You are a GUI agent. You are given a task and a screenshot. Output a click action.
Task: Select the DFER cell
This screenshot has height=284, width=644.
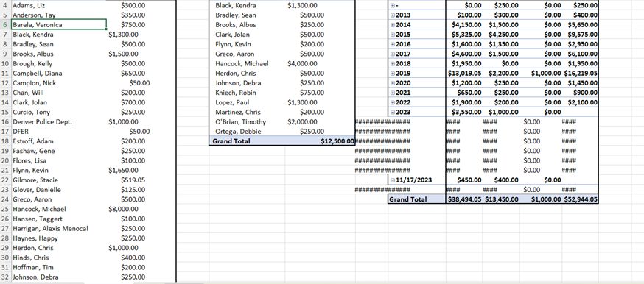coord(59,132)
